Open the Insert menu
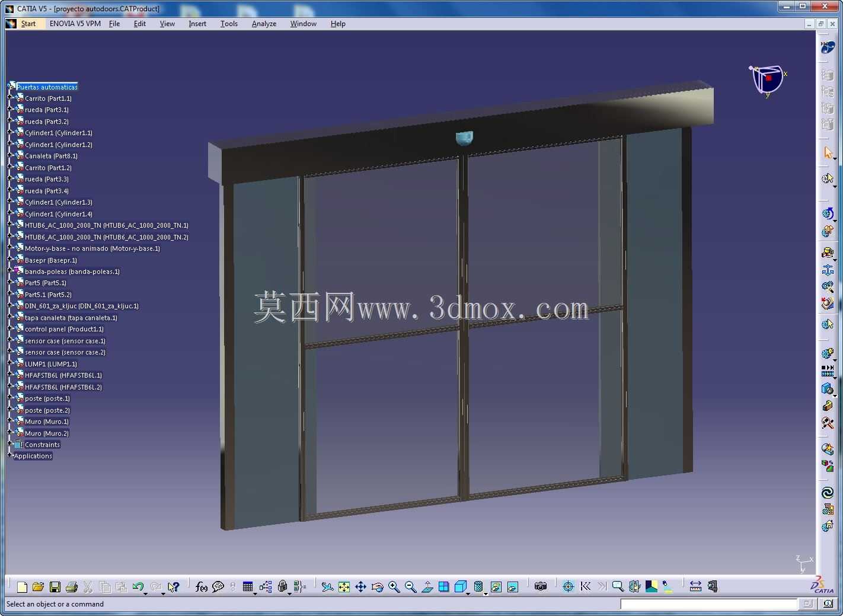 [197, 24]
